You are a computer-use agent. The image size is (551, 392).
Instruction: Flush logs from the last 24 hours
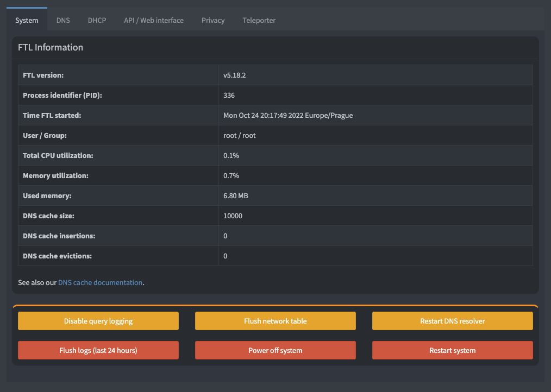(x=98, y=350)
